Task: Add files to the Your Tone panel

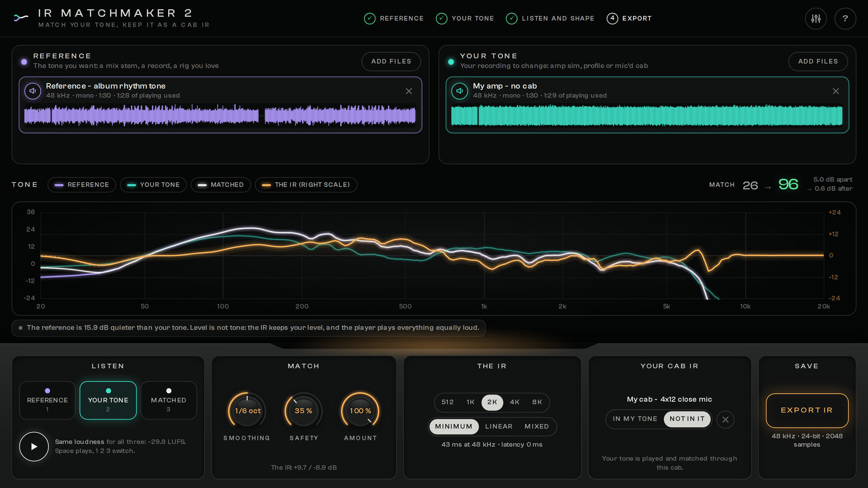Action: [818, 61]
